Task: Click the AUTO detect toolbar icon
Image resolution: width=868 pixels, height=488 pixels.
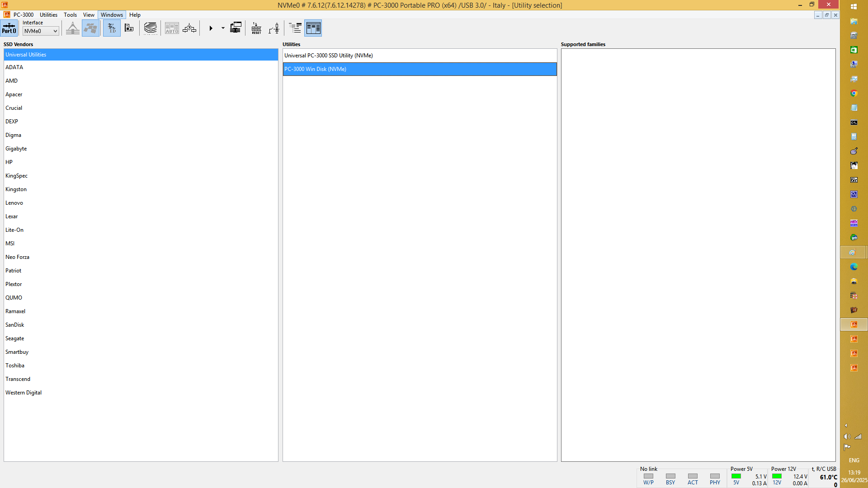Action: [172, 28]
